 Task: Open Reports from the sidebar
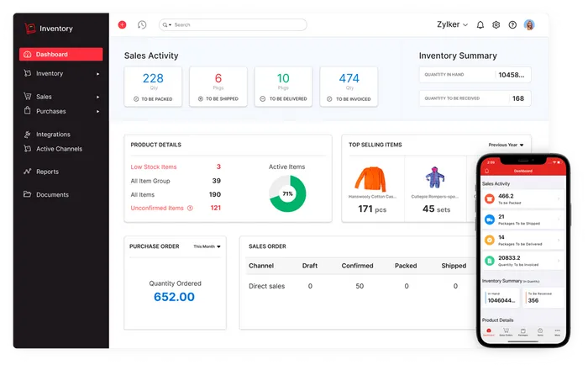pyautogui.click(x=47, y=172)
